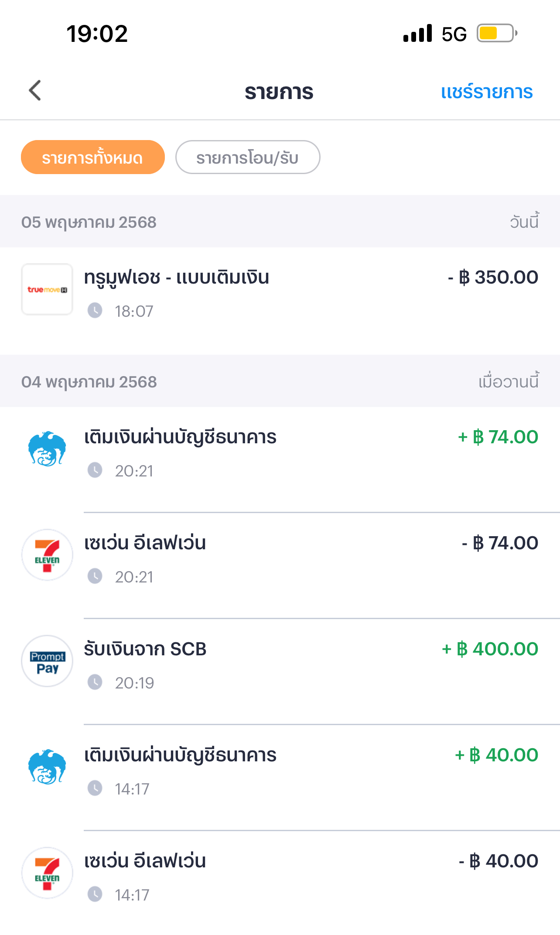The image size is (560, 935).
Task: Tap the แชร์รายการ share link
Action: (x=487, y=92)
